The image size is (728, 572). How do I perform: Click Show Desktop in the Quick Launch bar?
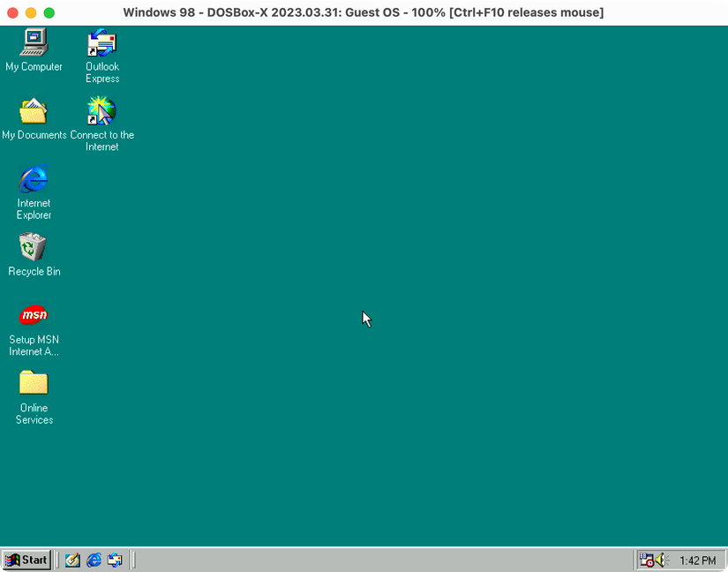[x=72, y=560]
